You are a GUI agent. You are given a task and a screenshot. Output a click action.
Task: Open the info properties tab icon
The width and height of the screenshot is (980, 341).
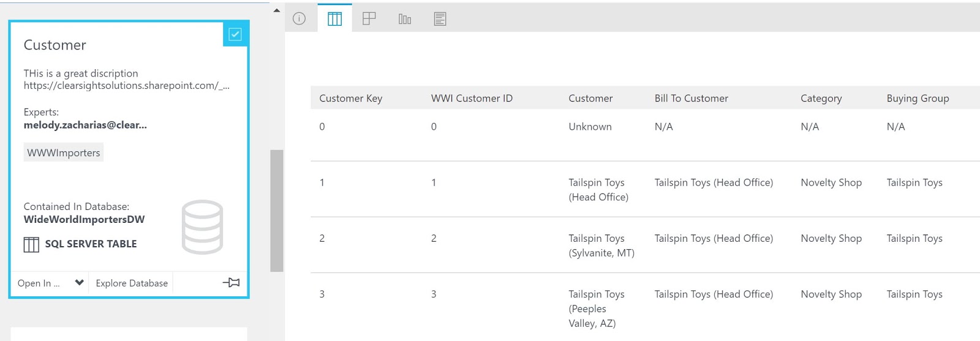pyautogui.click(x=299, y=18)
